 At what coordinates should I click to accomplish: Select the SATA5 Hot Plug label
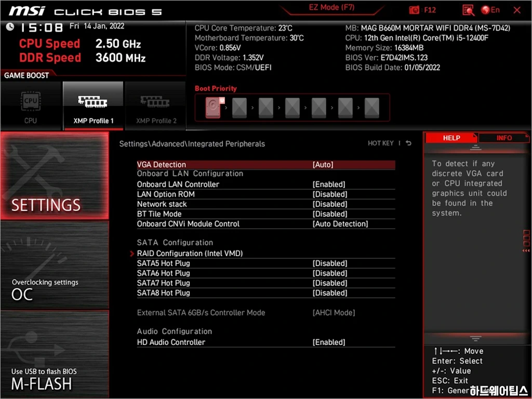coord(164,263)
